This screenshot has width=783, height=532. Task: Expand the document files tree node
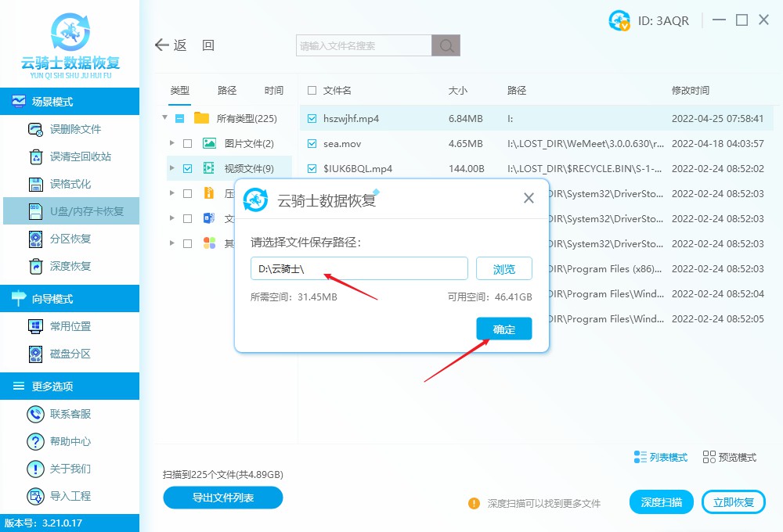[x=171, y=218]
